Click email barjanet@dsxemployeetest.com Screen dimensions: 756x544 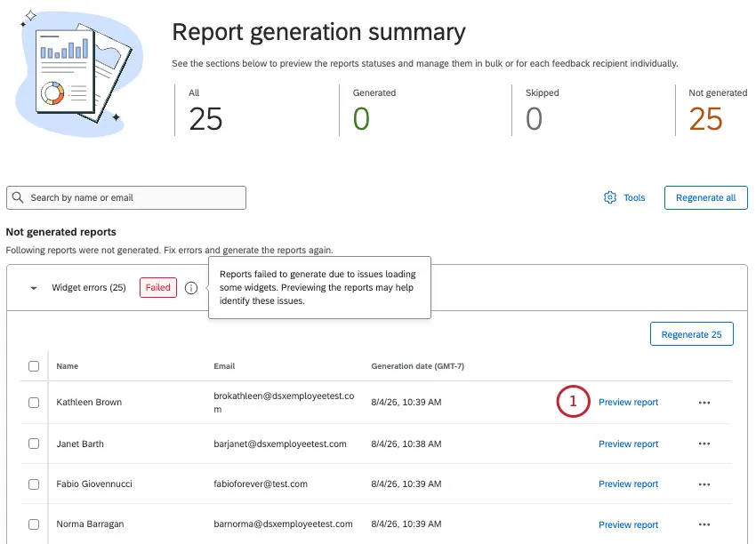pyautogui.click(x=280, y=444)
